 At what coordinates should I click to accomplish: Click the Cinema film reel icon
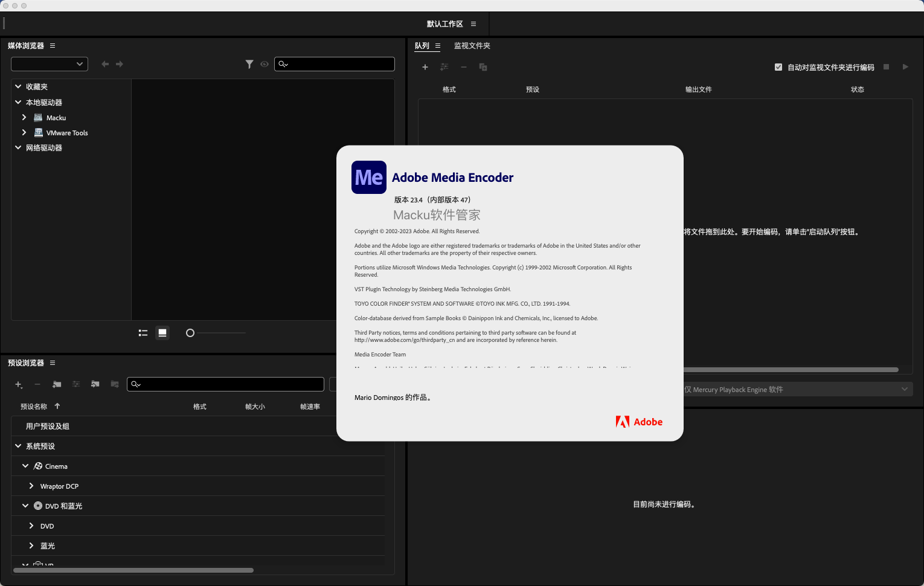click(x=38, y=466)
